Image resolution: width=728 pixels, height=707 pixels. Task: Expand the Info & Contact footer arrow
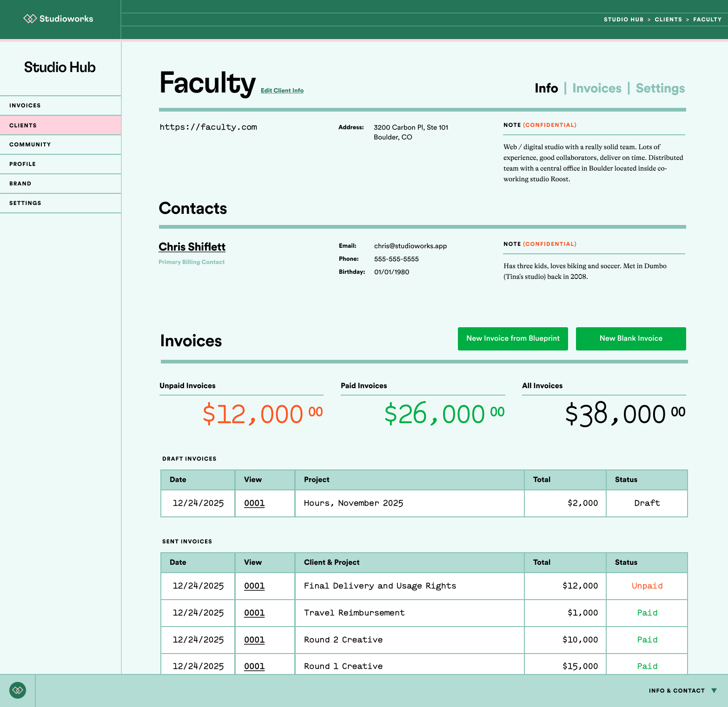coord(714,691)
